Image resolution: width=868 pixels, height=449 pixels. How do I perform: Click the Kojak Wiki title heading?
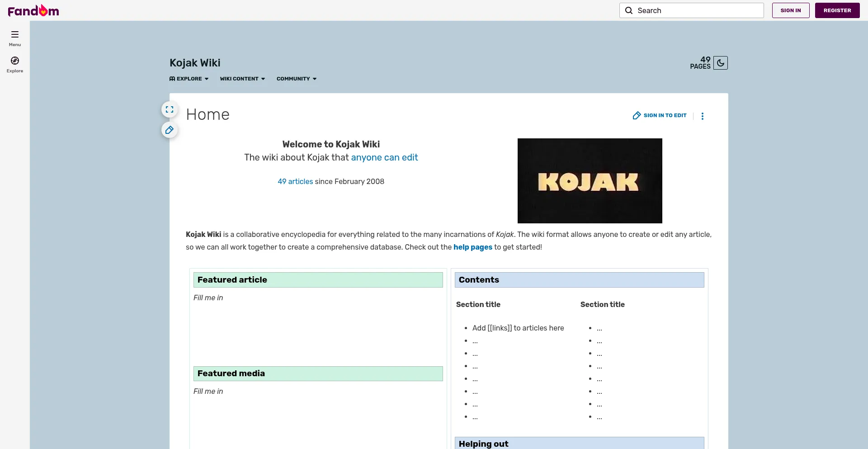point(195,63)
